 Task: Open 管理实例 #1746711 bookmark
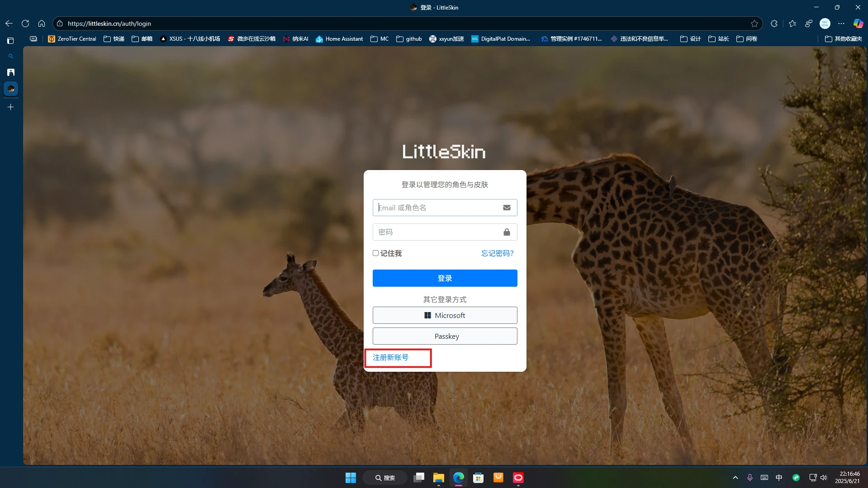(572, 39)
